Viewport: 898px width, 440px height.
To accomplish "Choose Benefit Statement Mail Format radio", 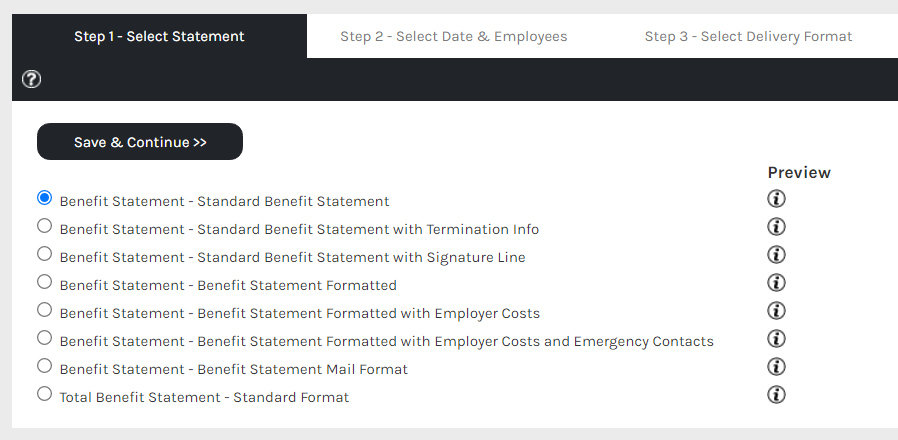I will 44,366.
